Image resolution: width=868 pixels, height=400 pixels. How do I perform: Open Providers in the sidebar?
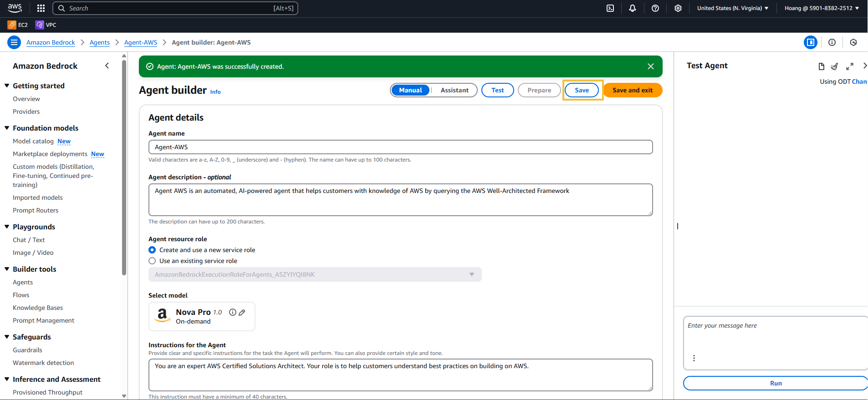point(26,111)
